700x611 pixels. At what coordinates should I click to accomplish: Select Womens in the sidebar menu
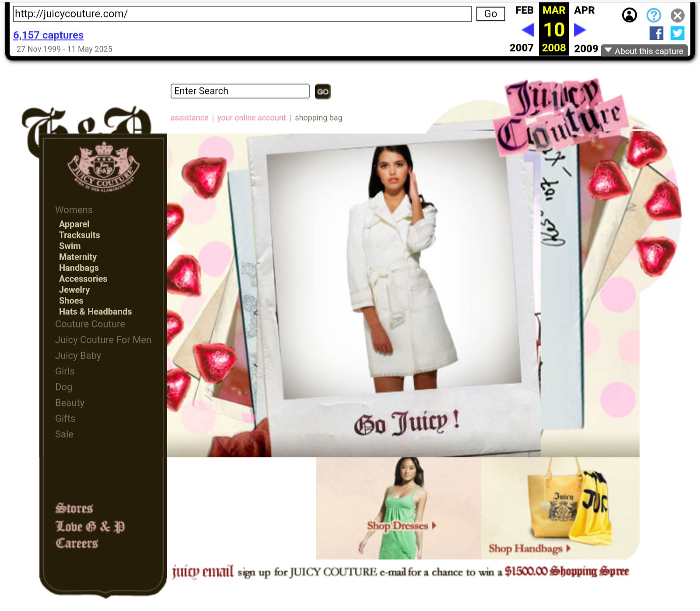tap(74, 210)
